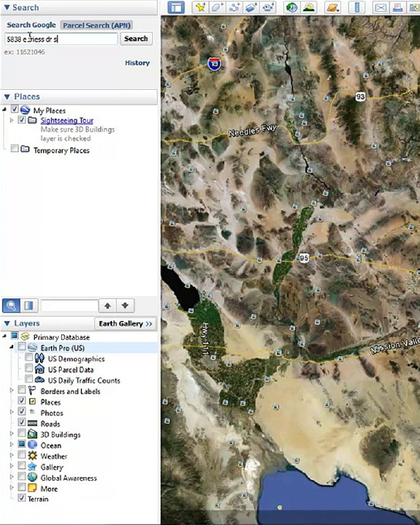Uncheck the Roads layer checkbox
This screenshot has width=420, height=525.
22,423
